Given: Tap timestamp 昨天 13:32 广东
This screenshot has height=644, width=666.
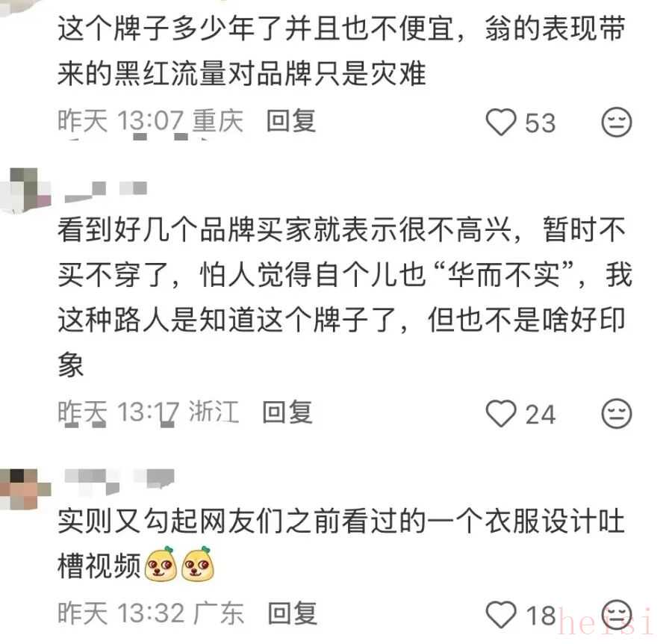Looking at the screenshot, I should pos(151,613).
